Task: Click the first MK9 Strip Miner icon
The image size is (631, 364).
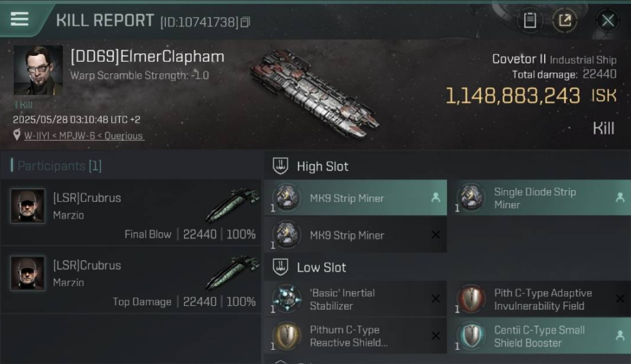Action: (x=286, y=198)
